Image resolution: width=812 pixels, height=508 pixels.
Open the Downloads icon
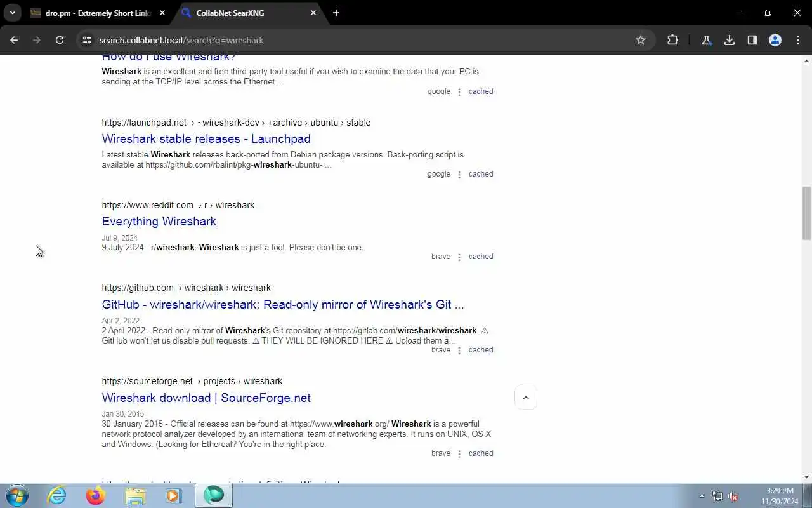[x=730, y=40]
